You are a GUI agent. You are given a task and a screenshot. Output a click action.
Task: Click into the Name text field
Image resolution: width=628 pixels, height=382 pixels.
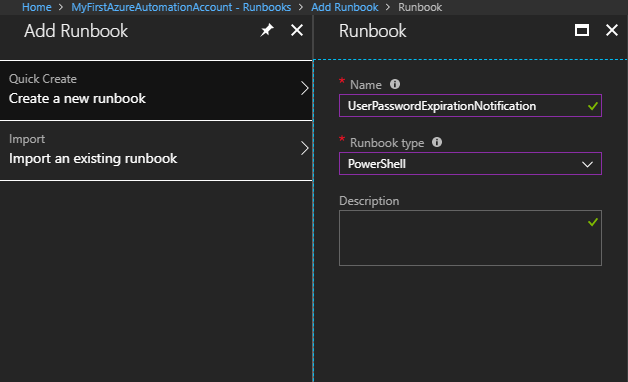[470, 106]
